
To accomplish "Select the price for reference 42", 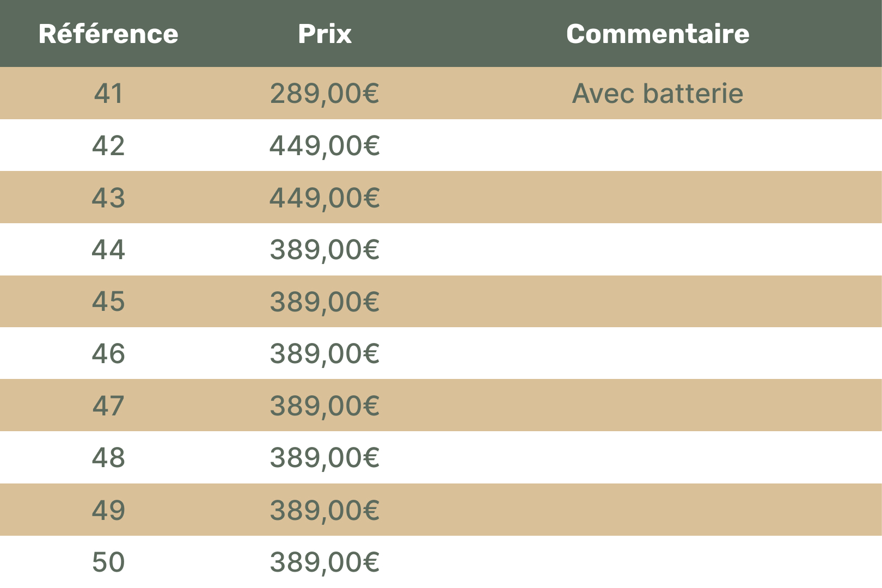I will click(324, 145).
